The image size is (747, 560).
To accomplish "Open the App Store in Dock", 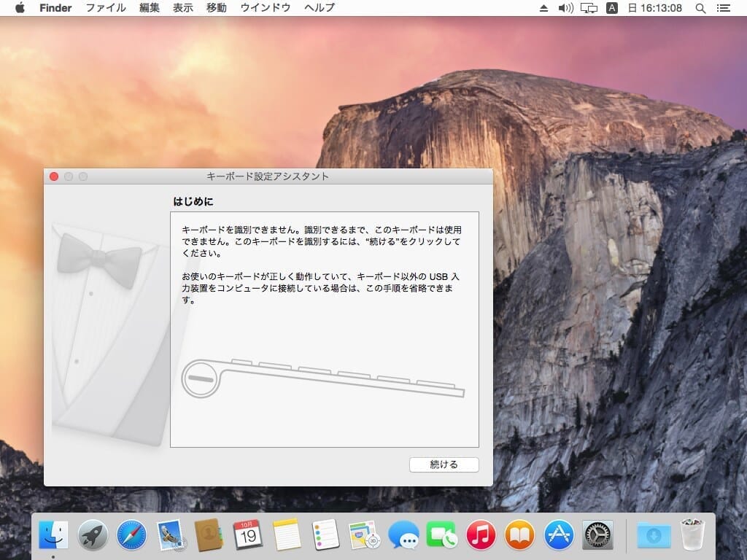I will 559,536.
